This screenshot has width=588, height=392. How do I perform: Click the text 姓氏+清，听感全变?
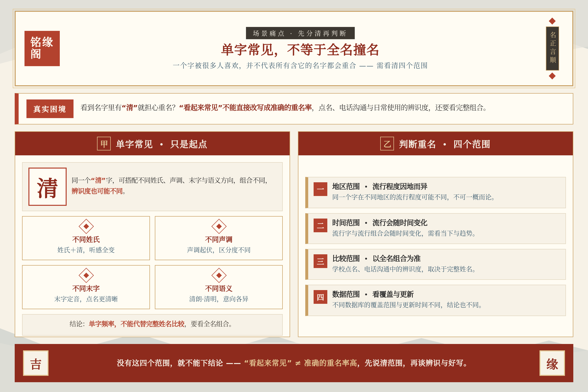pos(86,250)
